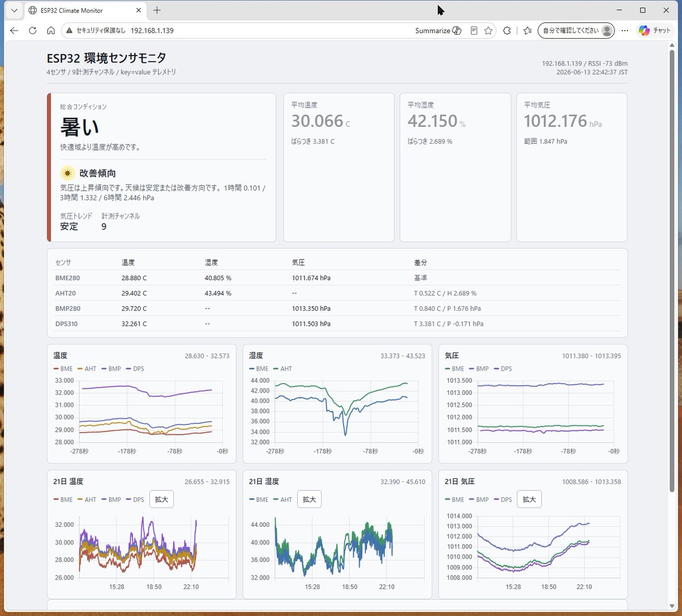Click the globe favicon on the tab

(32, 11)
